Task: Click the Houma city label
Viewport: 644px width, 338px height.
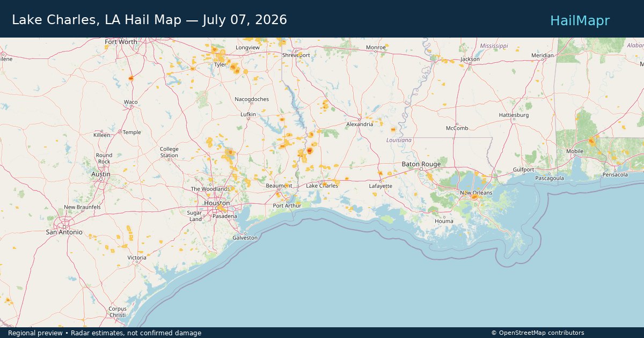Action: tap(444, 221)
